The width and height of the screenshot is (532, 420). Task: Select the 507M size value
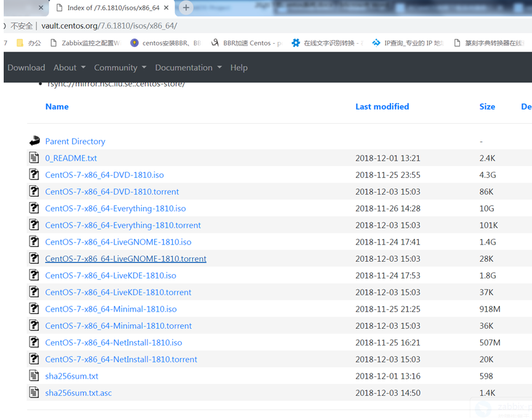[x=490, y=342]
